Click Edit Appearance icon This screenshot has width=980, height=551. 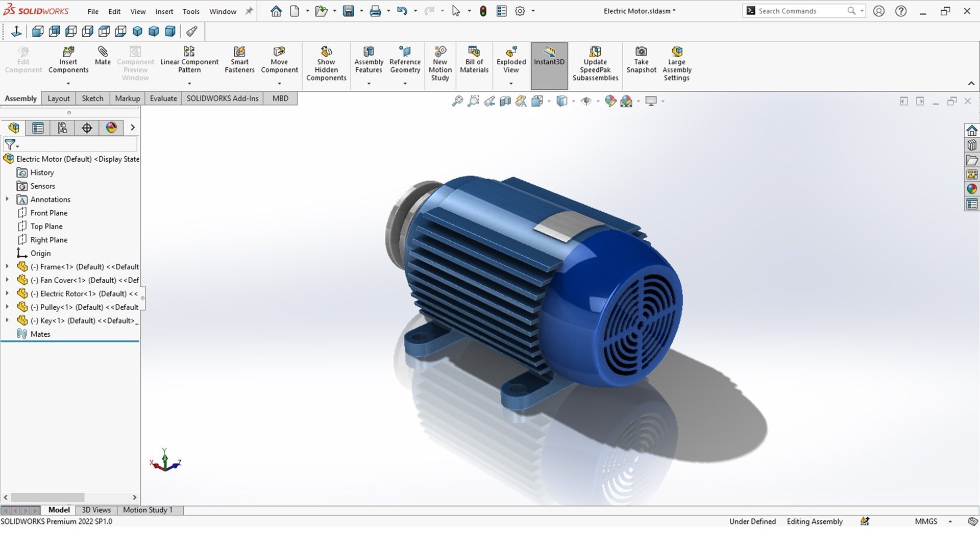610,101
